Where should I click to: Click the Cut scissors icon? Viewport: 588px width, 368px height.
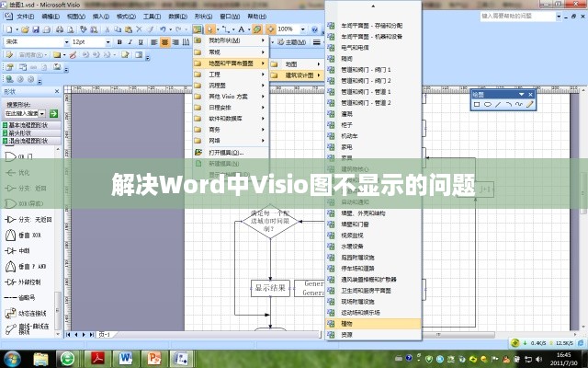(x=107, y=29)
